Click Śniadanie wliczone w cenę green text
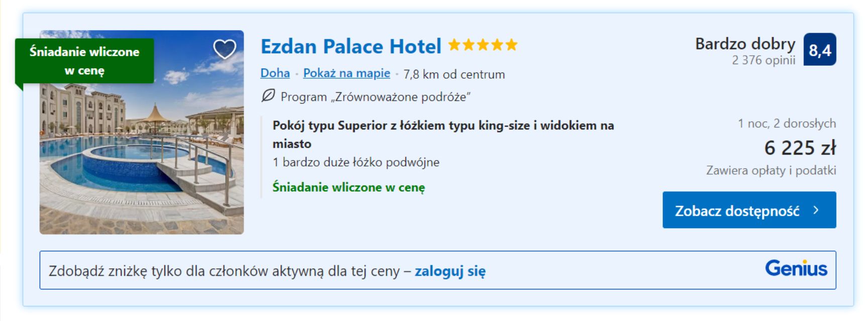Viewport: 868px width, 321px height. (349, 188)
